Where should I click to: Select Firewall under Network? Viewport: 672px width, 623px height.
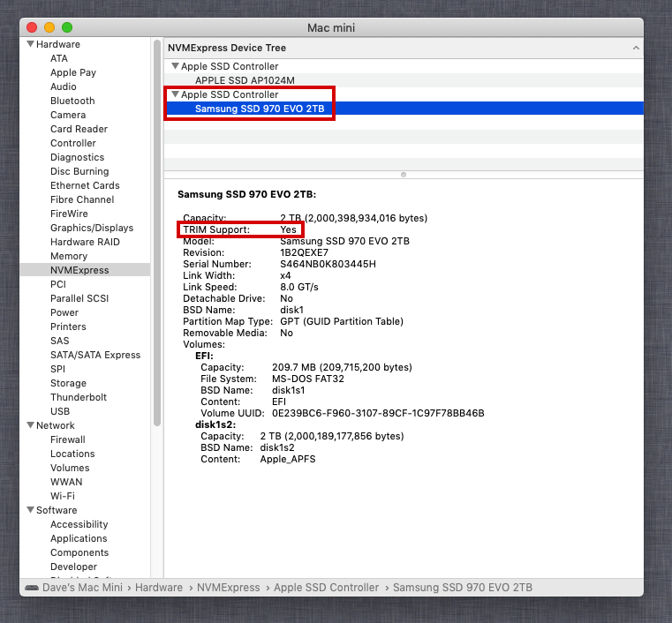pyautogui.click(x=68, y=439)
